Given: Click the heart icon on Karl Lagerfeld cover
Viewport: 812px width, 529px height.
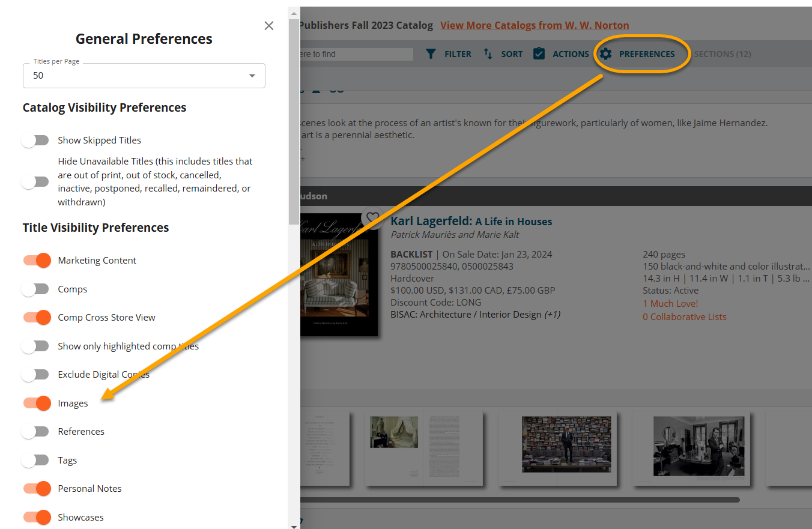Looking at the screenshot, I should point(372,217).
